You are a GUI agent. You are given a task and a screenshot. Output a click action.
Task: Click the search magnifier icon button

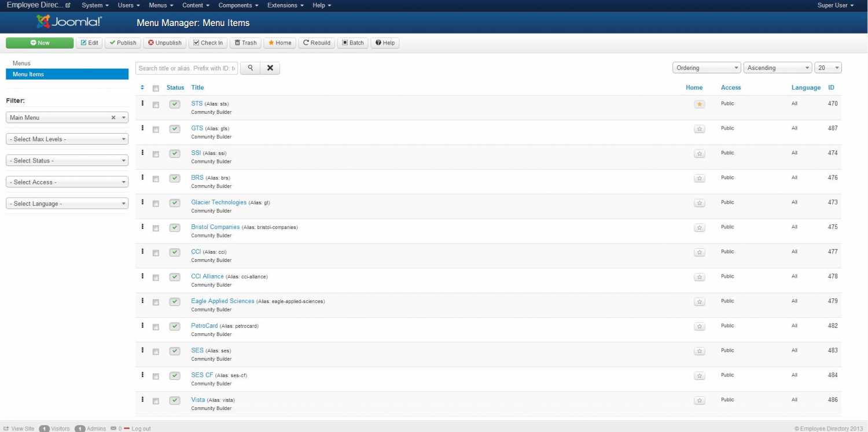[250, 68]
